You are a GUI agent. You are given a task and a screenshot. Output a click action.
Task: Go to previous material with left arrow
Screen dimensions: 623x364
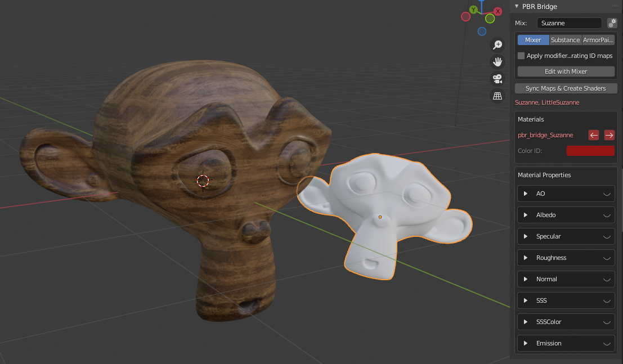point(594,135)
